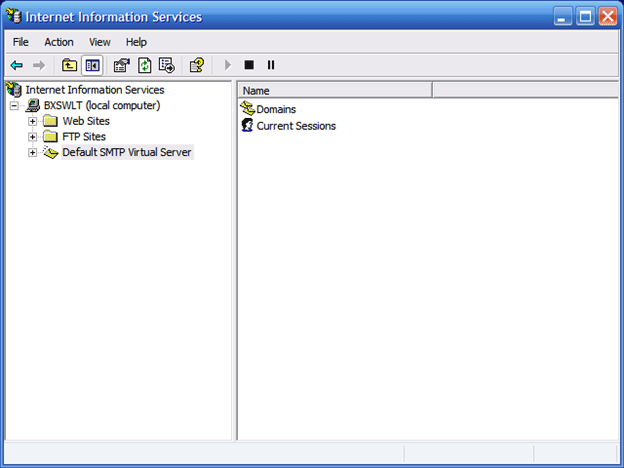The height and width of the screenshot is (468, 624).
Task: Expand the FTP Sites node
Action: 33,137
